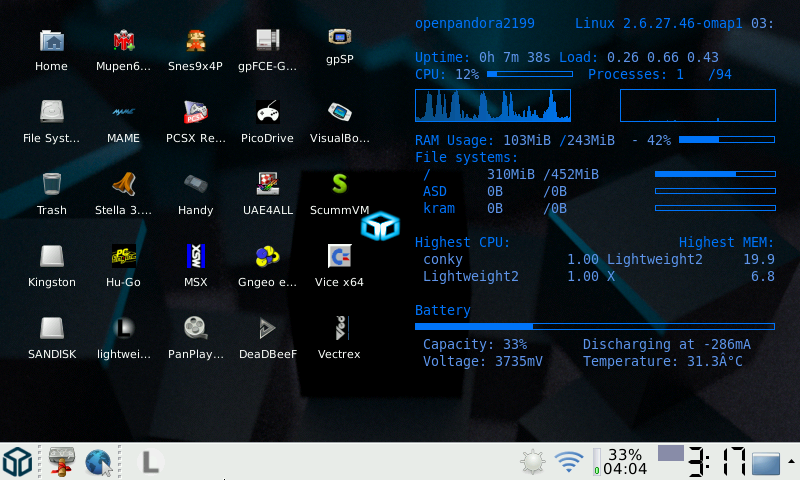Launch the Vice x64 emulator

[340, 257]
